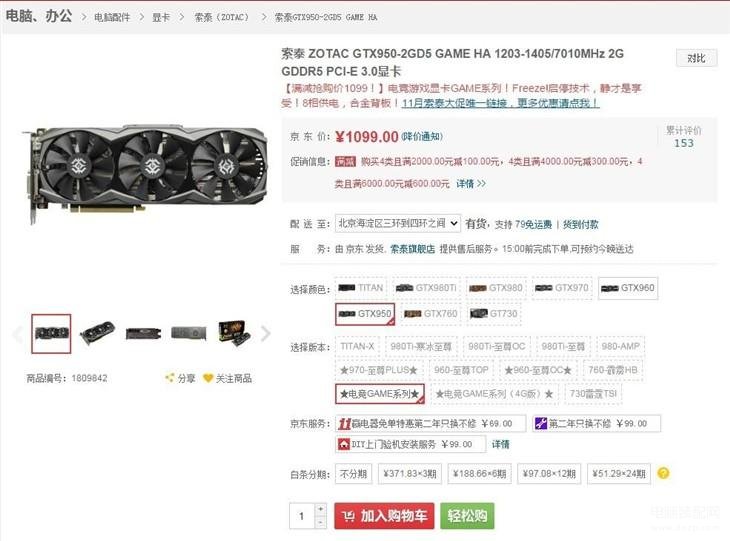View the retail box product thumbnail
The image size is (730, 541).
click(x=234, y=333)
